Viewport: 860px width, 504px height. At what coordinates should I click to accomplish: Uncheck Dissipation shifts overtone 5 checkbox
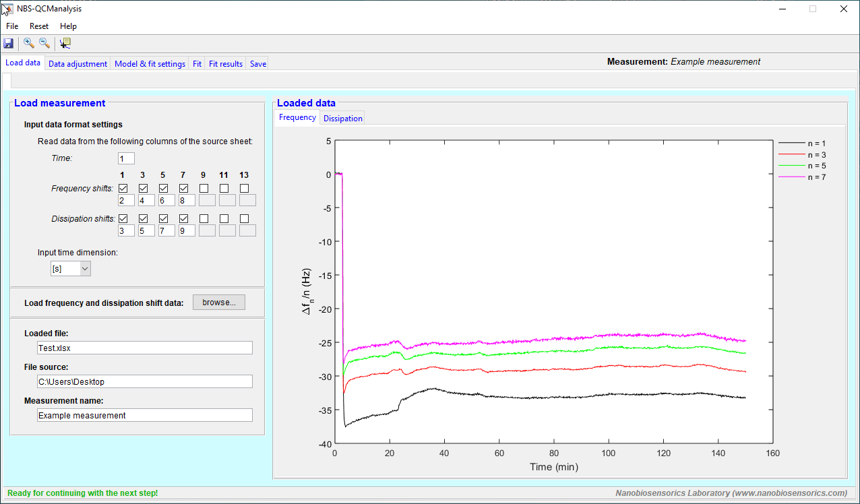(x=163, y=219)
